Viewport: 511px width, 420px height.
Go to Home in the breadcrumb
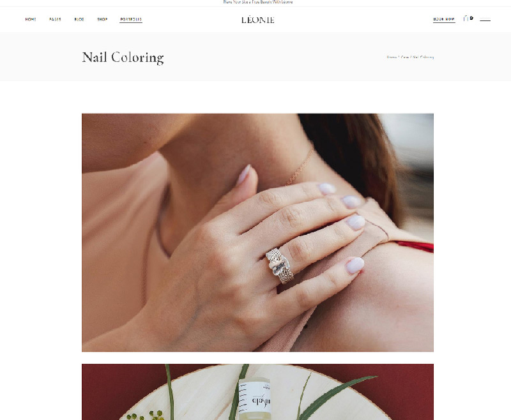[x=392, y=57]
